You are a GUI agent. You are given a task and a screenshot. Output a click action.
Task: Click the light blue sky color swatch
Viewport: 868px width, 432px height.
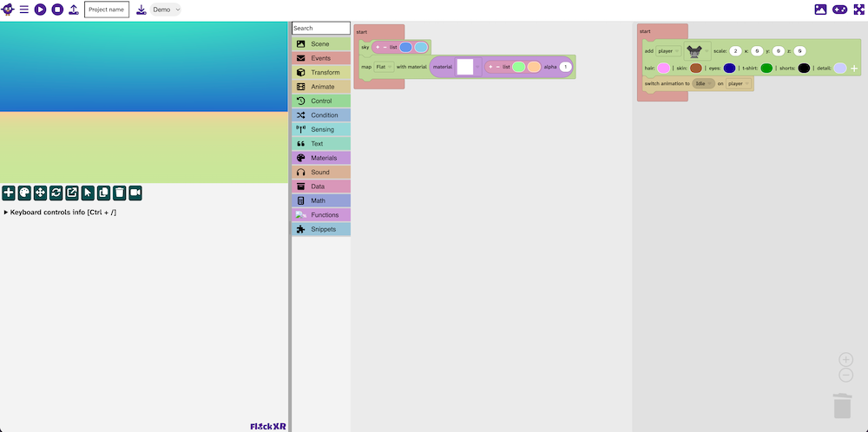coord(421,48)
